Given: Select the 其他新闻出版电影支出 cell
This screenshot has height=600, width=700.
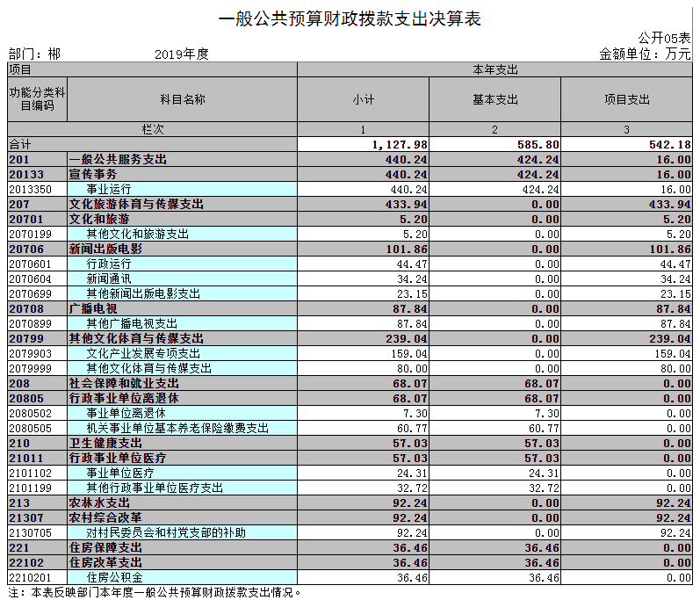Looking at the screenshot, I should (182, 293).
